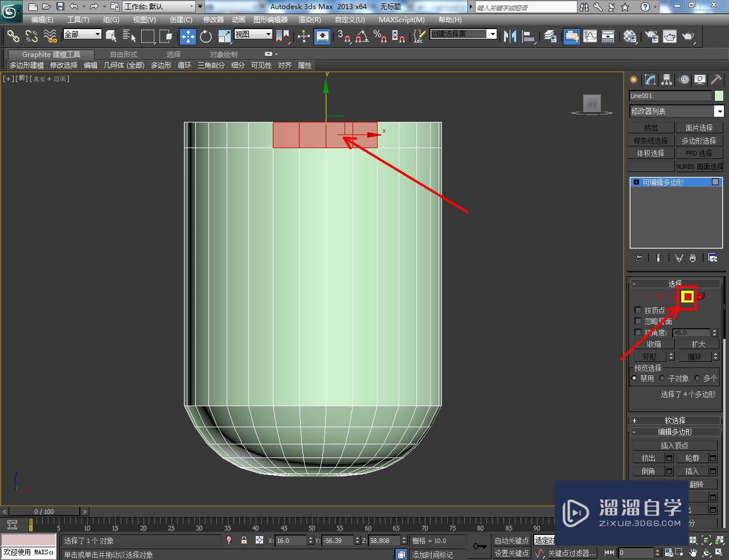Image resolution: width=729 pixels, height=560 pixels.
Task: Open the 修改器列表 modifier dropdown
Action: (676, 111)
